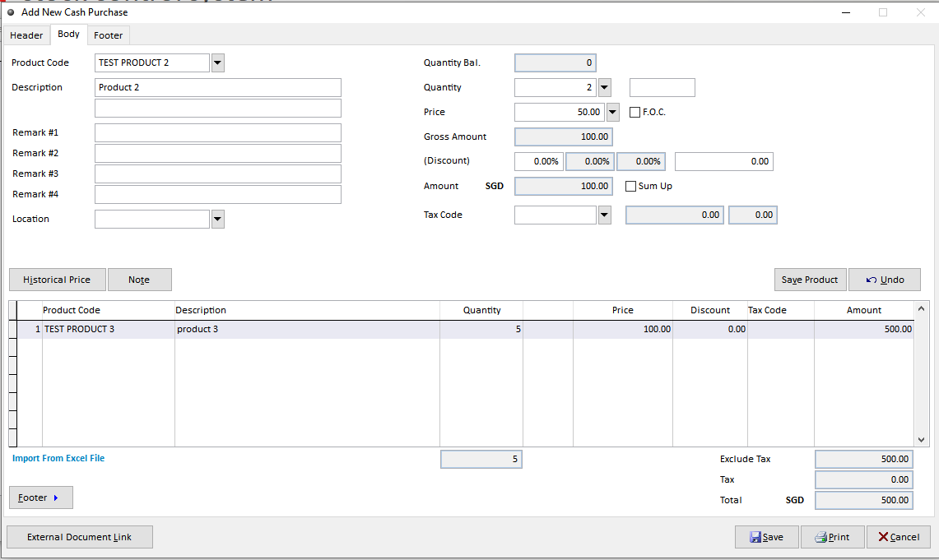Click the Discount column header
This screenshot has width=939, height=560.
(x=710, y=310)
